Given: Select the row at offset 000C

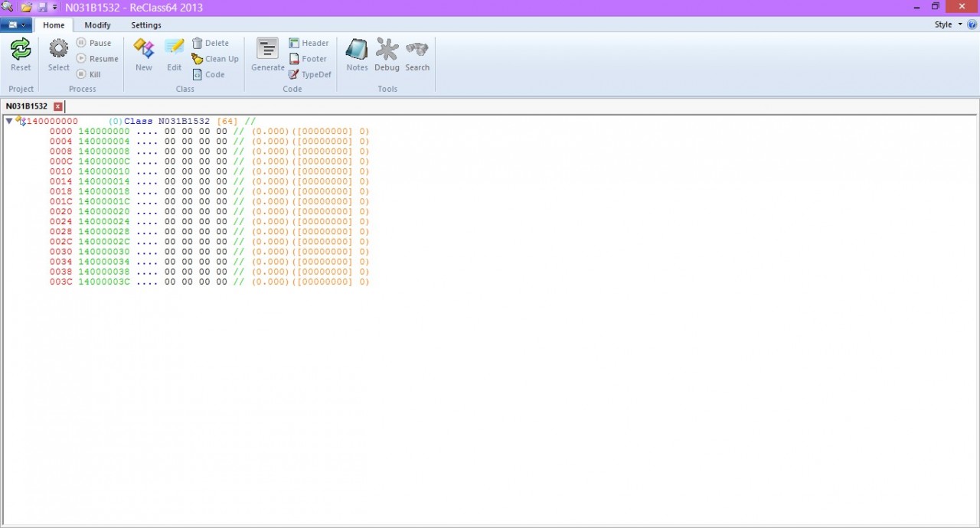Looking at the screenshot, I should 209,161.
